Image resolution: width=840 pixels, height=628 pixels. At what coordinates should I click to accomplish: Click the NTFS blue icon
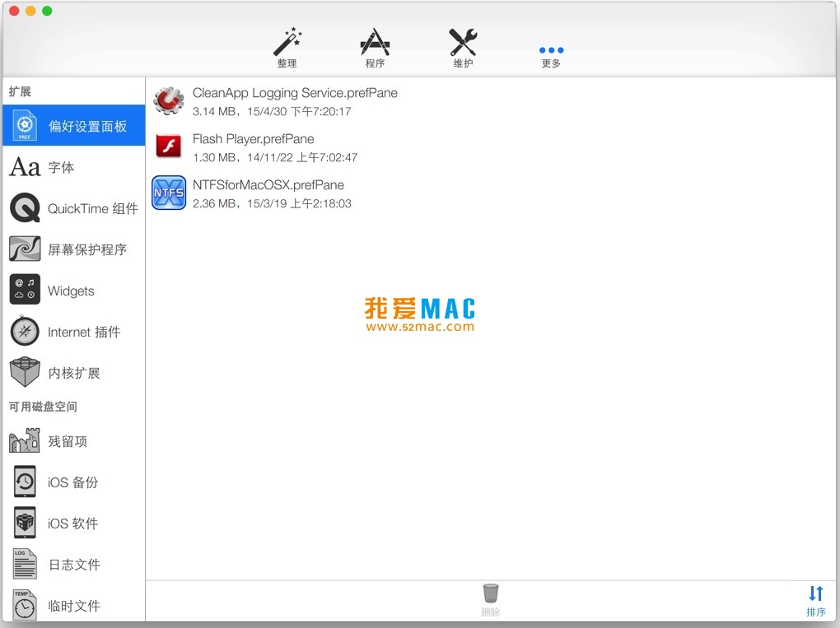click(x=169, y=193)
